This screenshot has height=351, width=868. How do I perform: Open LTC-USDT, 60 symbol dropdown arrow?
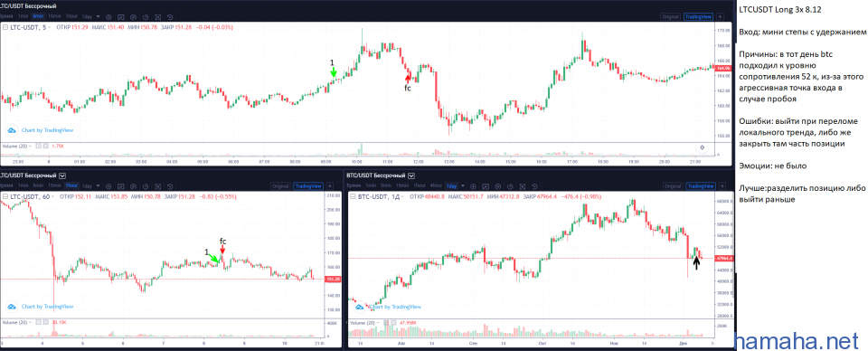52,196
